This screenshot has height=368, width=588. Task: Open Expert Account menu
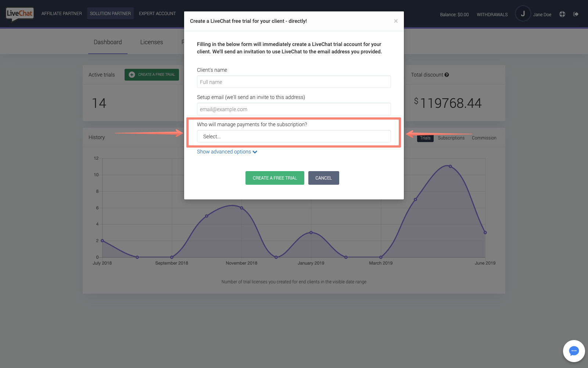click(x=157, y=14)
